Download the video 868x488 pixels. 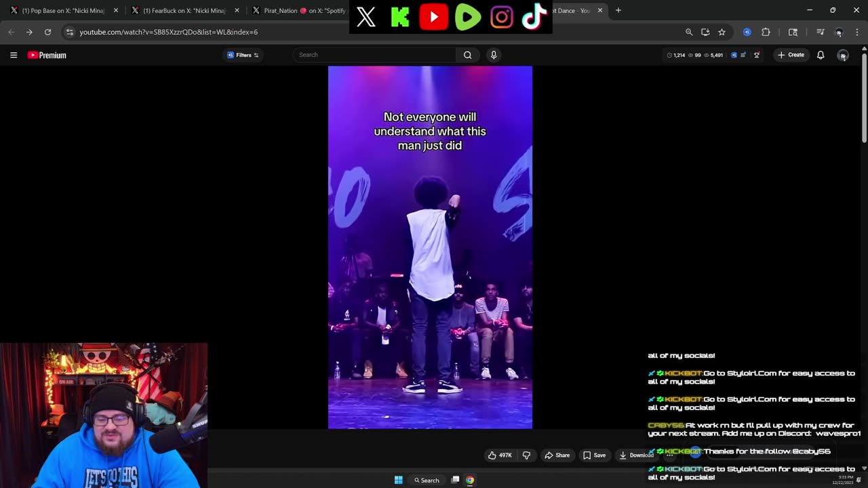pyautogui.click(x=636, y=455)
